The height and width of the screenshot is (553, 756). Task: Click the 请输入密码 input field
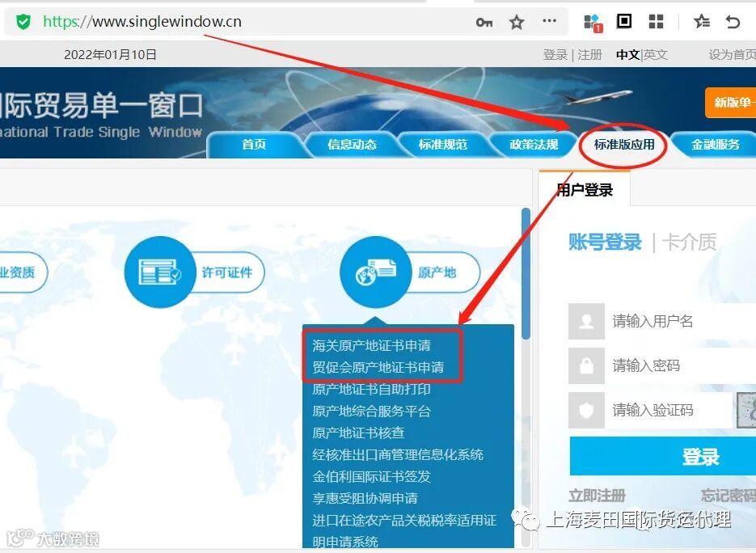pos(680,365)
